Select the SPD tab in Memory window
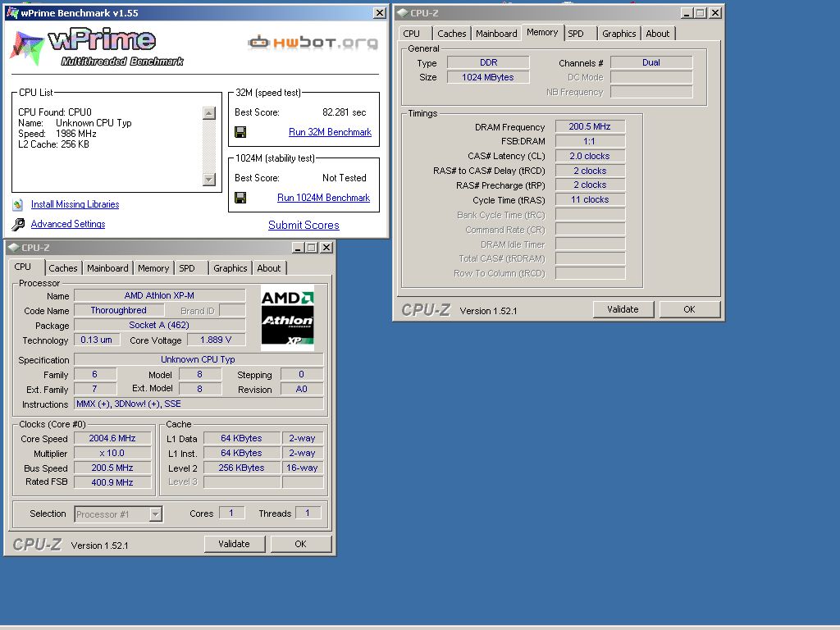 coord(576,33)
